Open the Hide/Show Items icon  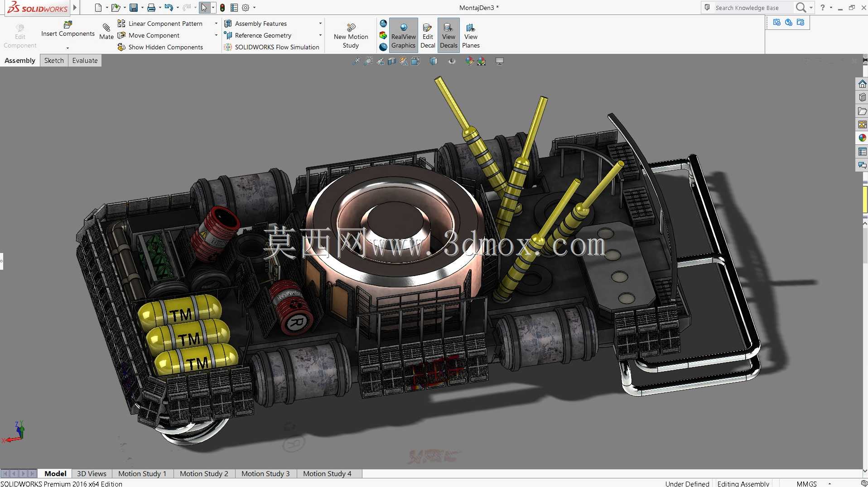click(x=452, y=61)
